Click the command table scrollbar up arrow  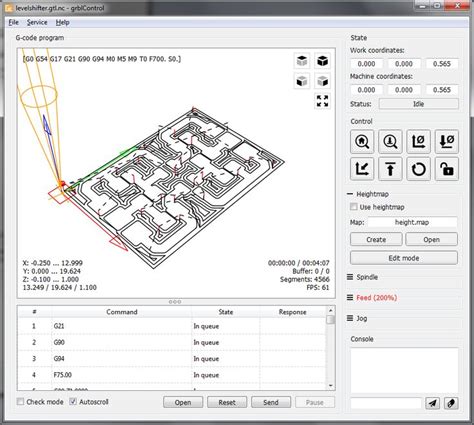[331, 311]
